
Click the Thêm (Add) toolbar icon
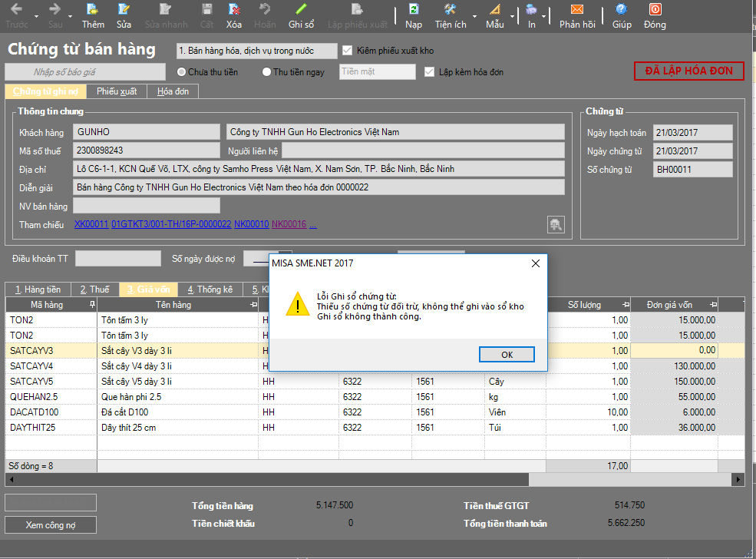[93, 15]
